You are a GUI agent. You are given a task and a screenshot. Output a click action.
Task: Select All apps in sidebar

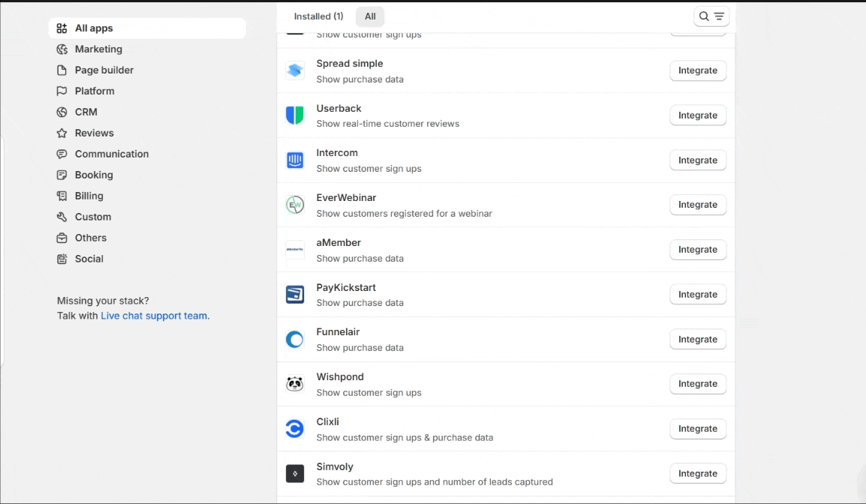click(147, 28)
